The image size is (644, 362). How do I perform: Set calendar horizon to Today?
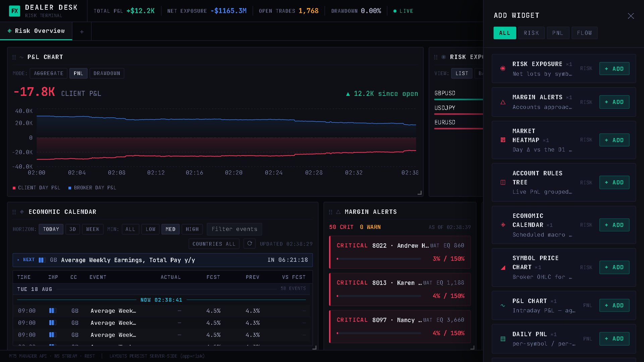point(51,229)
